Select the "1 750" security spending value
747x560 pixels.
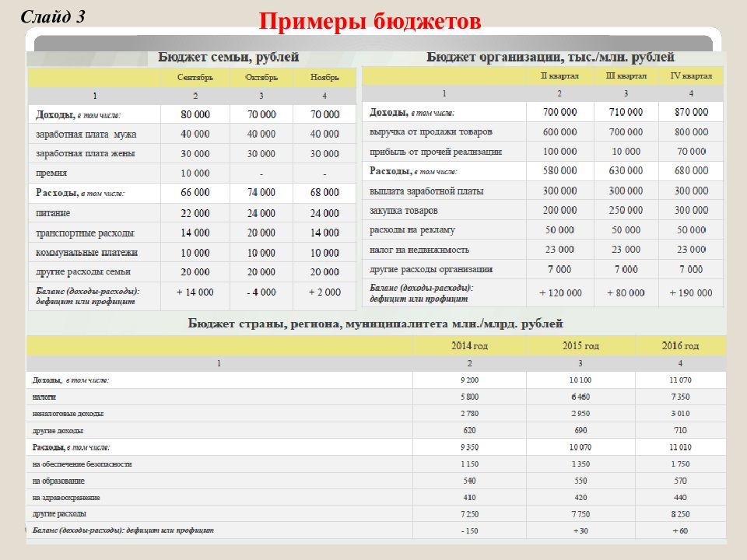click(680, 464)
